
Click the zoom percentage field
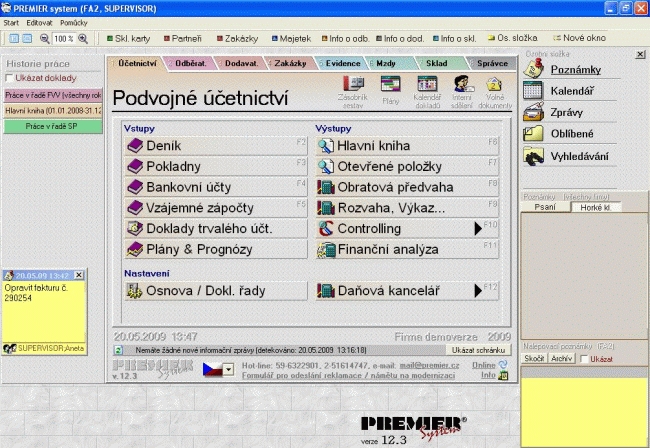tap(64, 39)
